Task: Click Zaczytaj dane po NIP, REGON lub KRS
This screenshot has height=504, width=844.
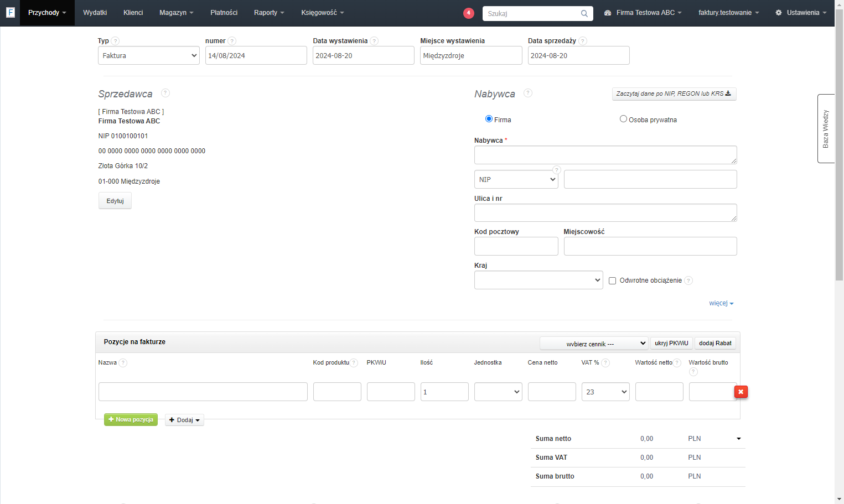Action: (x=674, y=93)
